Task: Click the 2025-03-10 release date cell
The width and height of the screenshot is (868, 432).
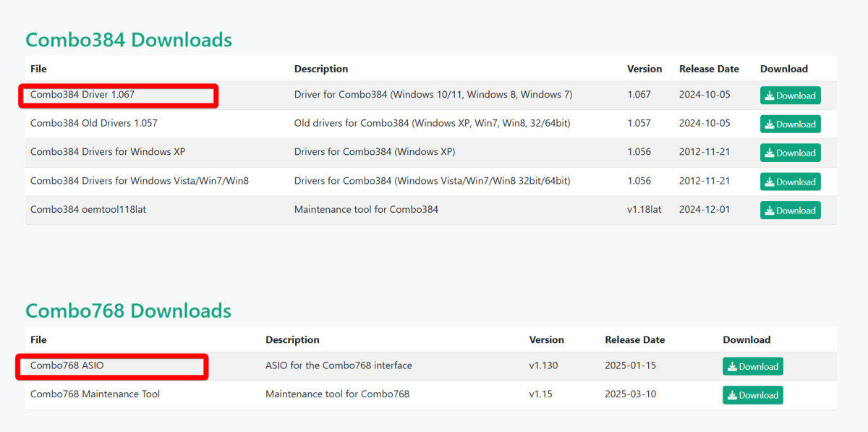Action: (630, 394)
